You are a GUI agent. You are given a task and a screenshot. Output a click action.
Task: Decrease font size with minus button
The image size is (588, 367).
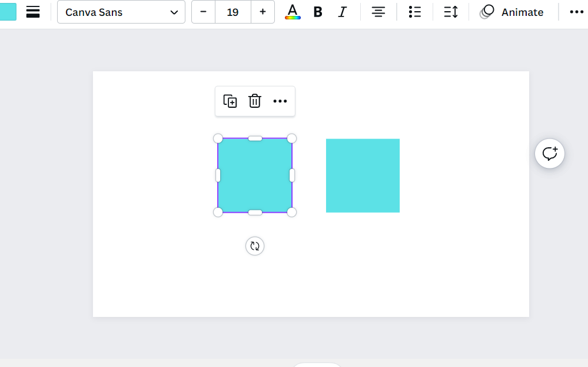coord(204,12)
